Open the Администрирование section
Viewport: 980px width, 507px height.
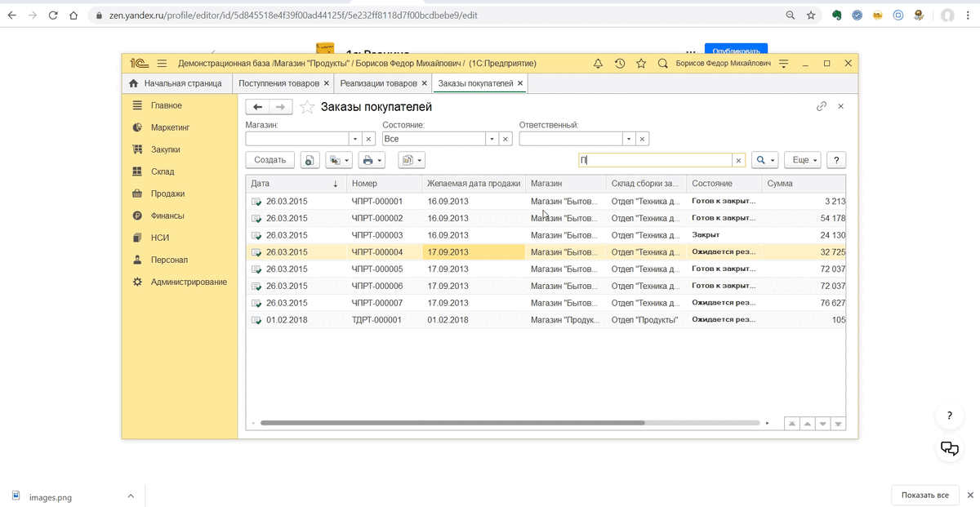coord(189,282)
